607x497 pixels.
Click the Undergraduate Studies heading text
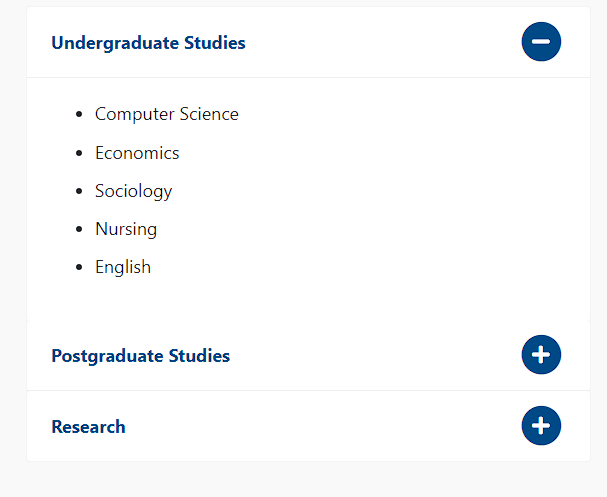click(x=148, y=43)
